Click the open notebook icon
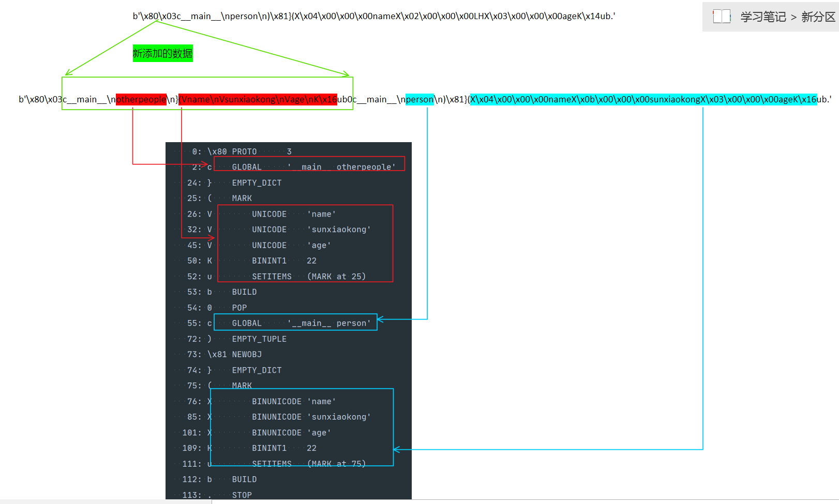839x504 pixels. [x=721, y=17]
